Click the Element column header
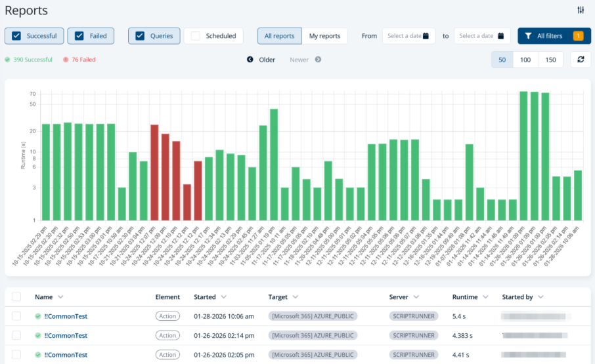This screenshot has height=364, width=595. pyautogui.click(x=167, y=297)
